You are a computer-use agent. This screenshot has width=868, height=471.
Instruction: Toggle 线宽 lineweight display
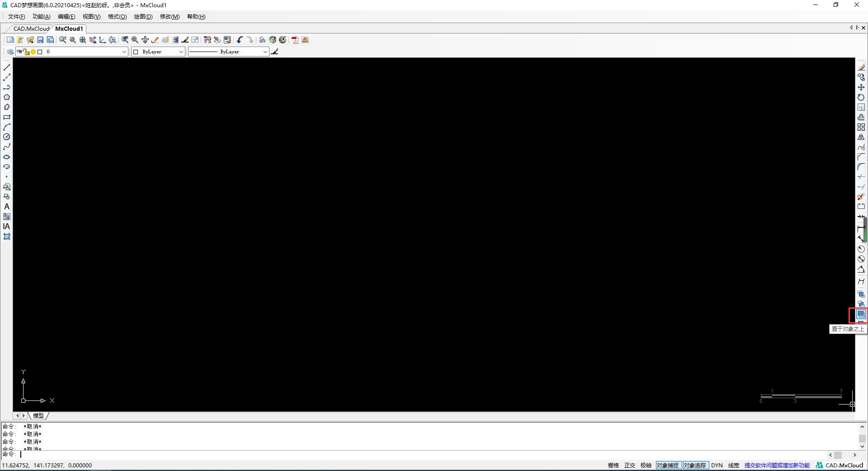(x=734, y=465)
